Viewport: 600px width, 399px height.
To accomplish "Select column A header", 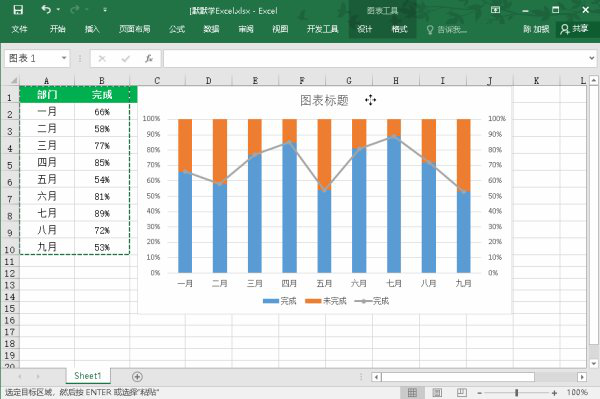I will [47, 81].
